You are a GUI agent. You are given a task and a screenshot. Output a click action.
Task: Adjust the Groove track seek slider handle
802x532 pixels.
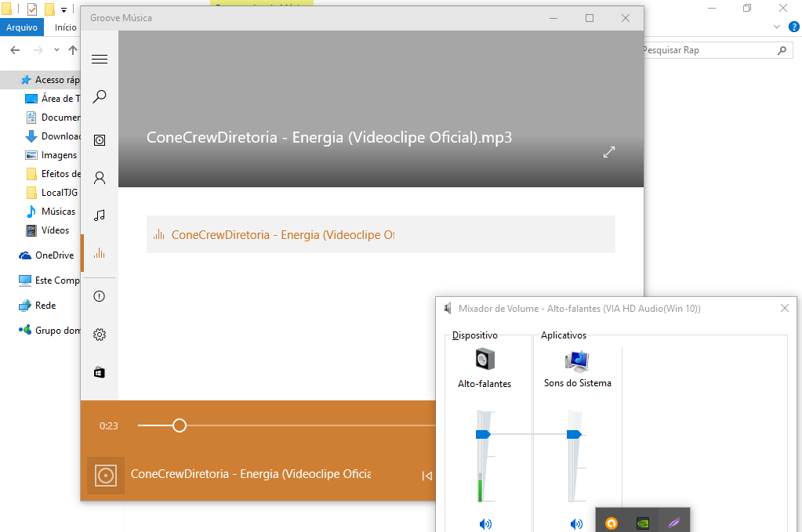click(x=179, y=425)
